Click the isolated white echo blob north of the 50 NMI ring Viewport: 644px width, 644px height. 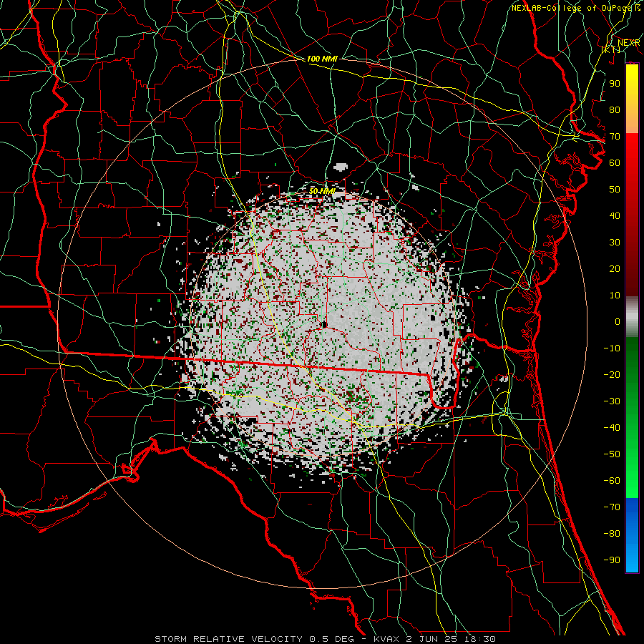(341, 167)
